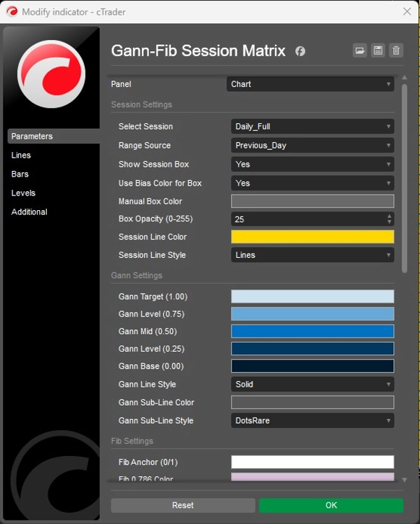Open the Use Bias Color for Box dropdown

pos(312,183)
